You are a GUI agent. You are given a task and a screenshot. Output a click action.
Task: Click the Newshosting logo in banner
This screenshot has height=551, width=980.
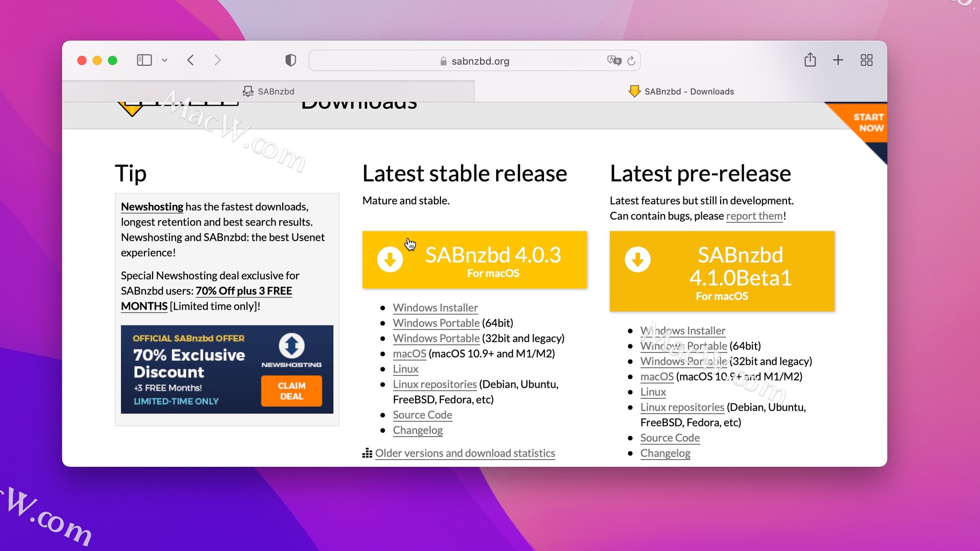[x=291, y=350]
